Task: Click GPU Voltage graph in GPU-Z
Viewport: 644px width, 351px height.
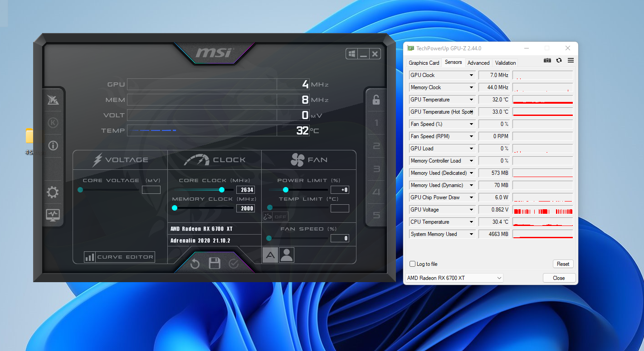Action: [542, 210]
